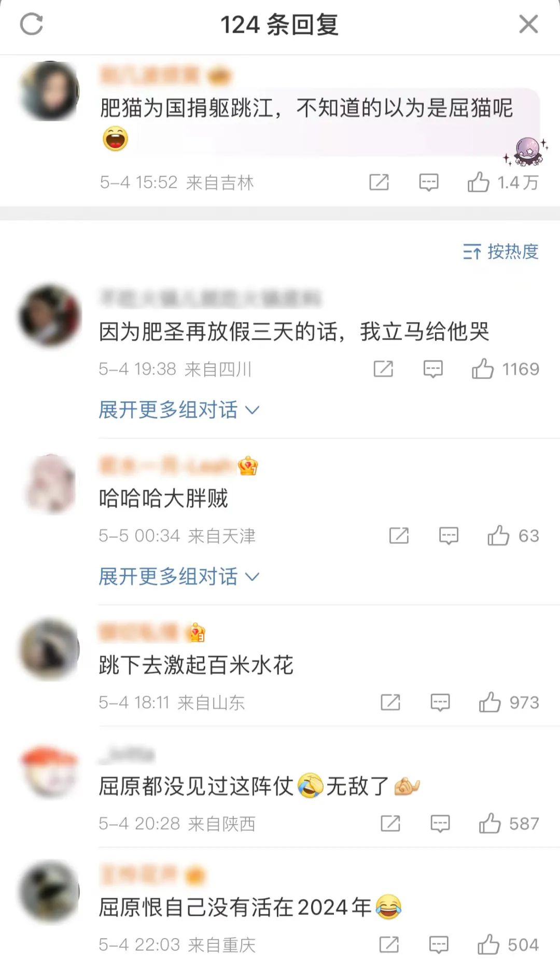Open the avatar of the 山东 commenter
This screenshot has width=560, height=961.
(49, 649)
